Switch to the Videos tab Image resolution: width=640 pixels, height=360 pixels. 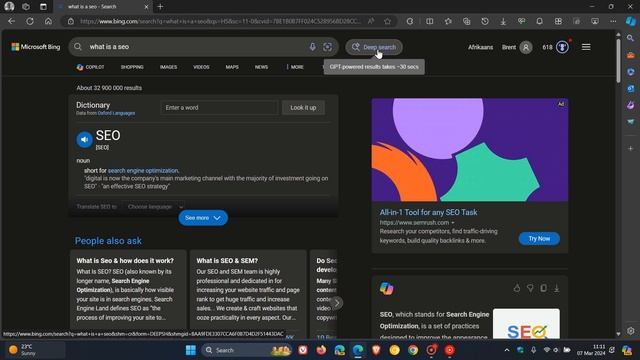pos(201,67)
